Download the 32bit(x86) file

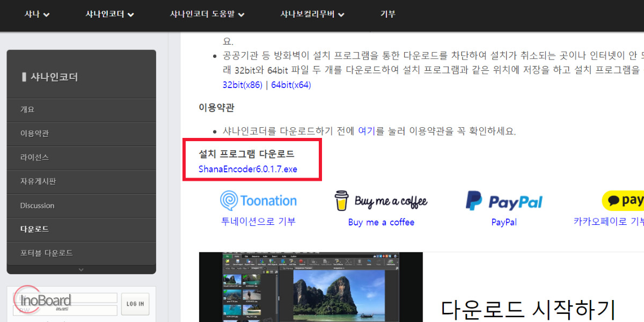[x=242, y=85]
